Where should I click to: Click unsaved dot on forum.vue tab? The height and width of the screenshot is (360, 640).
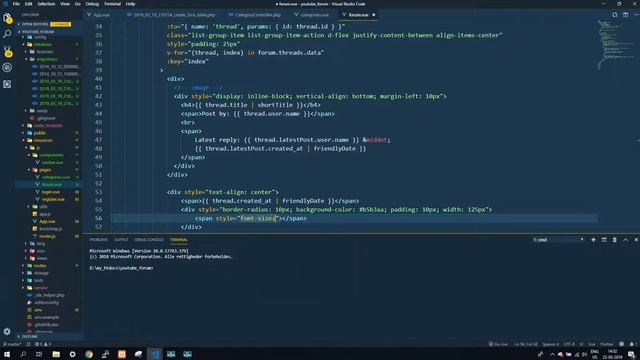click(373, 15)
